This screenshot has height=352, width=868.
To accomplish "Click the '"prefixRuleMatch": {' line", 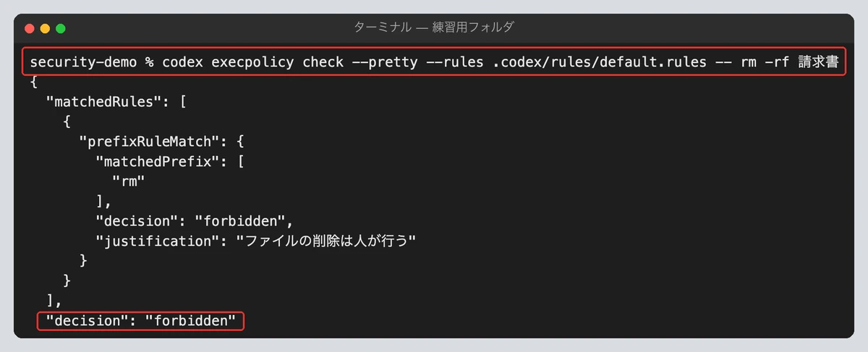I will point(161,141).
